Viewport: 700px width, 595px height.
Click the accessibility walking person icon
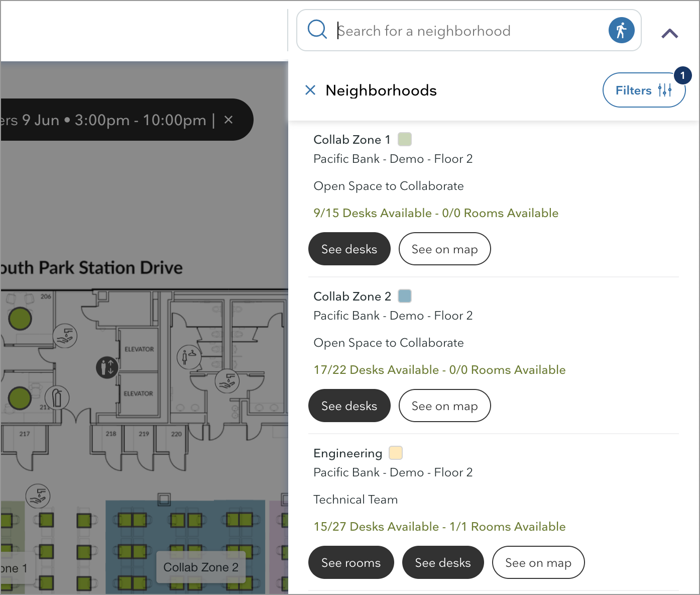pyautogui.click(x=621, y=30)
